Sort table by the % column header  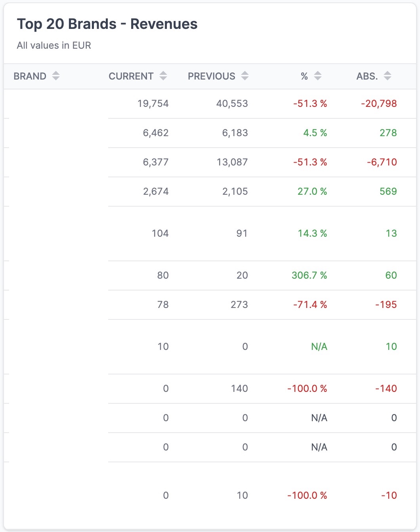point(304,76)
